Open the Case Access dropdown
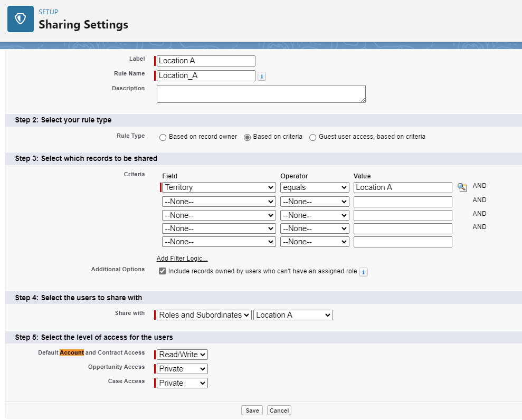 coord(182,383)
